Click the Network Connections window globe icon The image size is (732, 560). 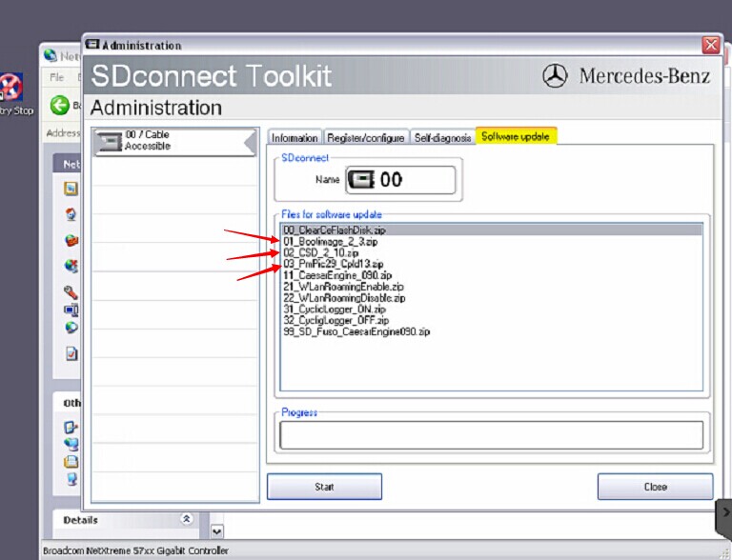pos(50,56)
